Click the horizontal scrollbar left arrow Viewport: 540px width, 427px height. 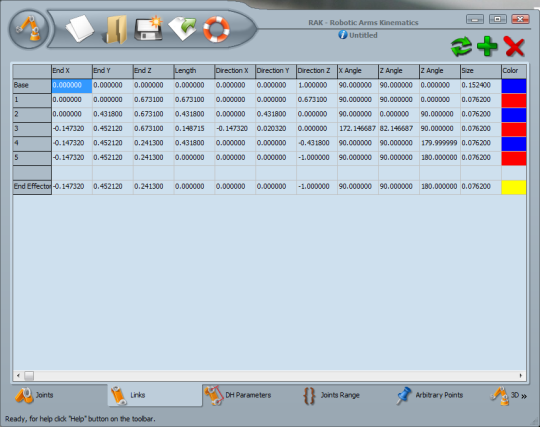click(18, 375)
